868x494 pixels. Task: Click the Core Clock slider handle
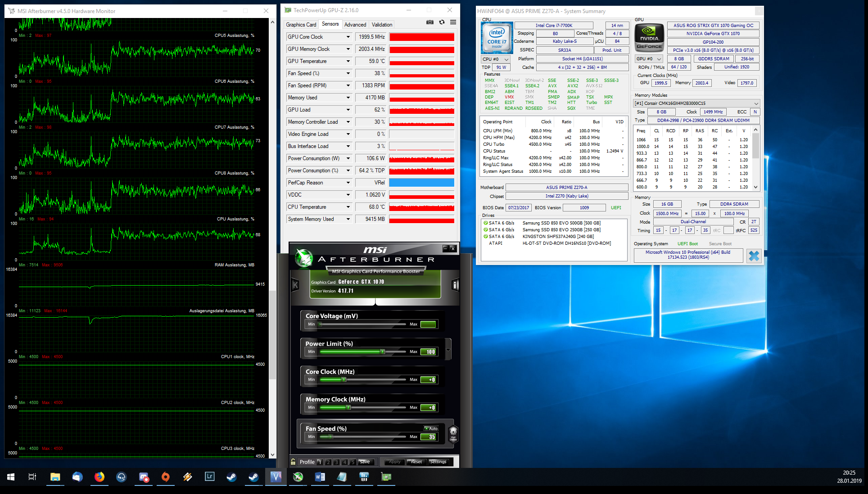pos(344,380)
